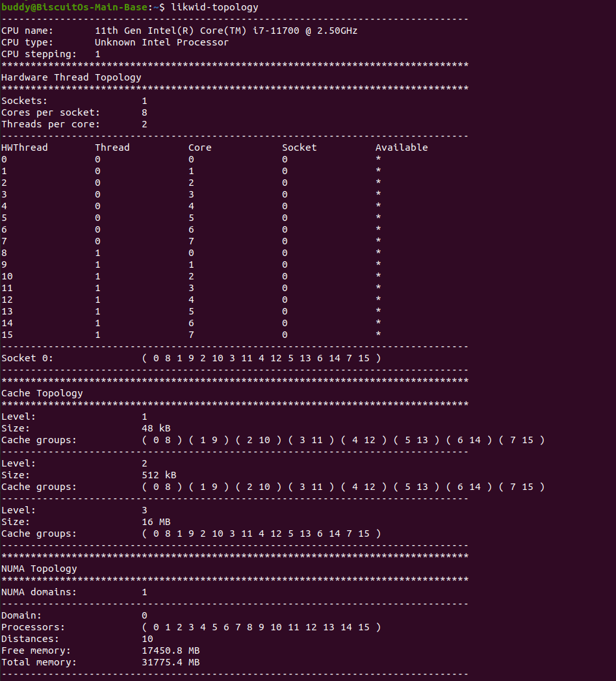The image size is (616, 681).
Task: Click the NUMA Topology heading
Action: pos(39,569)
